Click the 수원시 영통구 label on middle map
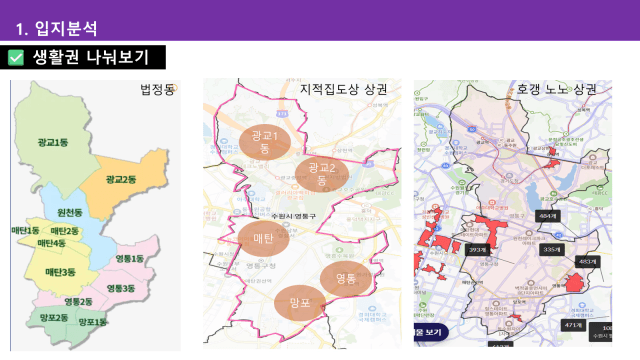The image size is (640, 360). pos(293,216)
